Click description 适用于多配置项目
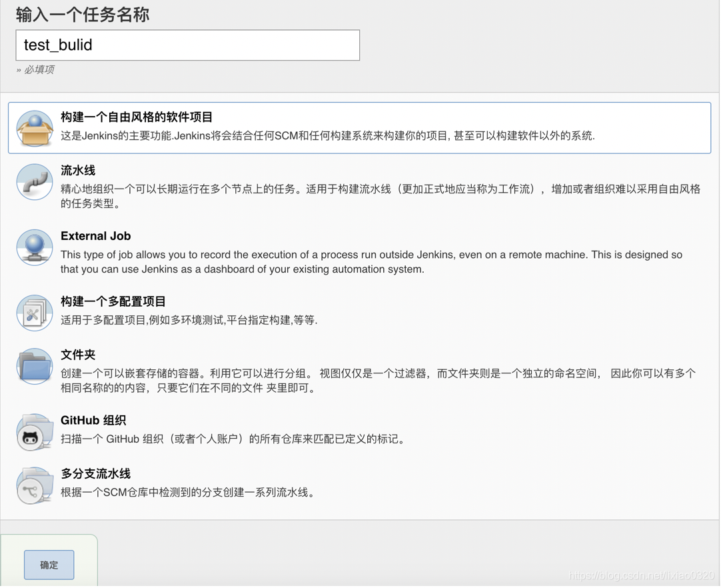The image size is (721, 588). (x=189, y=320)
